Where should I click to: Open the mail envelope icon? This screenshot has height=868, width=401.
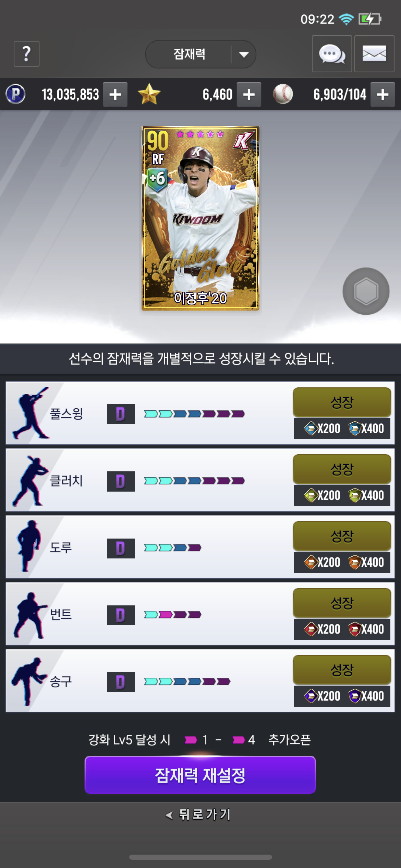coord(374,54)
